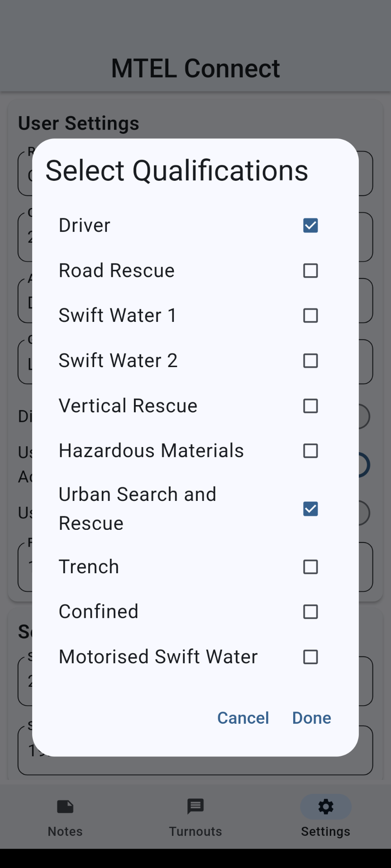Check the Confined qualification box
Viewport: 391px width, 868px height.
click(310, 612)
